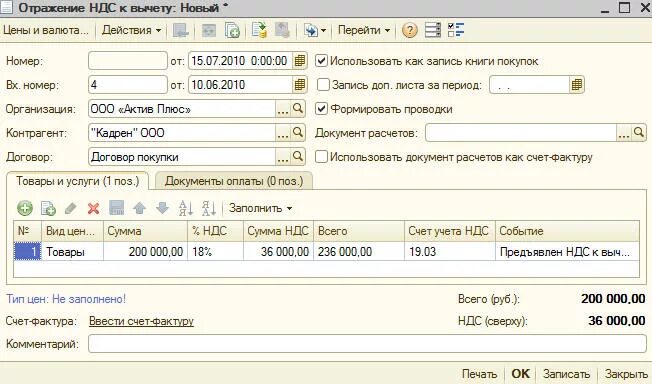This screenshot has width=652, height=384.
Task: Click the 36 000,00 Сумма НДС cell
Action: click(279, 252)
